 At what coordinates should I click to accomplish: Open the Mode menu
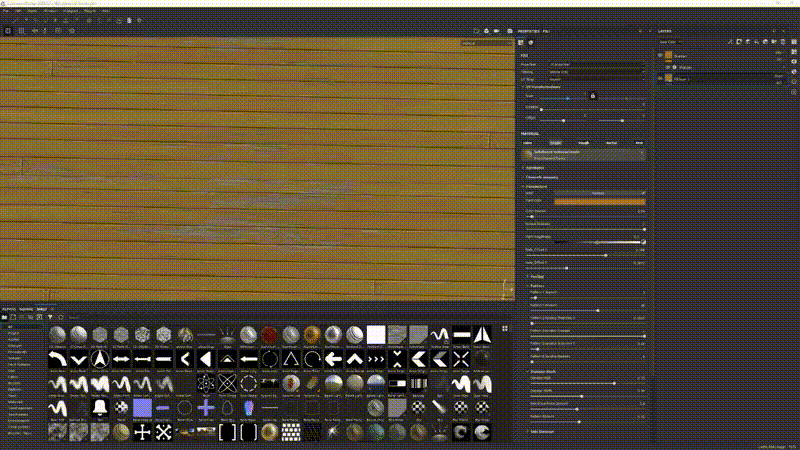click(x=33, y=11)
